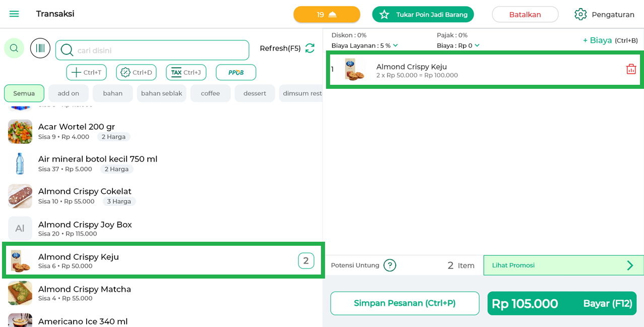The image size is (644, 327).
Task: Click the add item Ctrl+T button
Action: click(86, 72)
